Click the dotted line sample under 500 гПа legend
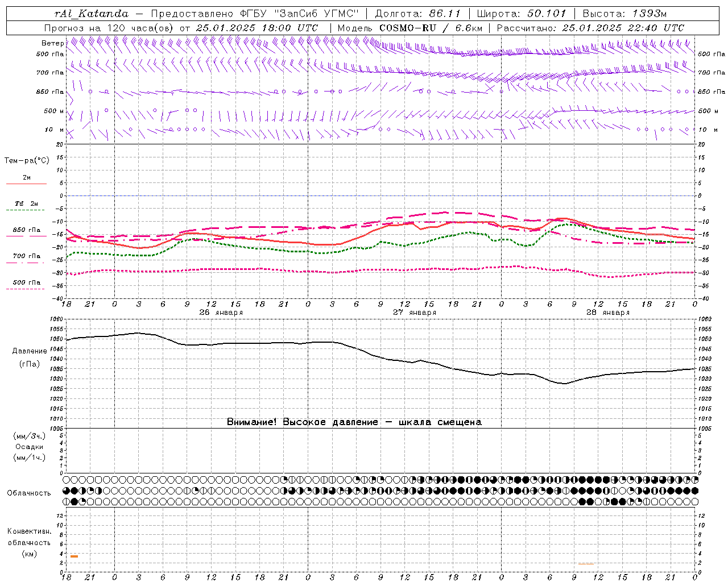Image resolution: width=728 pixels, height=582 pixels. (x=26, y=289)
